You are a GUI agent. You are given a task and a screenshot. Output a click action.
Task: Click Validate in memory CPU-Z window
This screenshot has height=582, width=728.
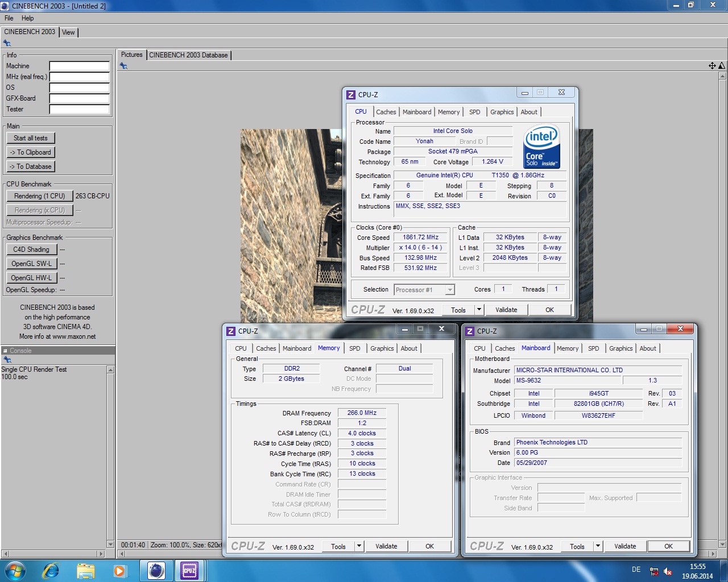(386, 546)
